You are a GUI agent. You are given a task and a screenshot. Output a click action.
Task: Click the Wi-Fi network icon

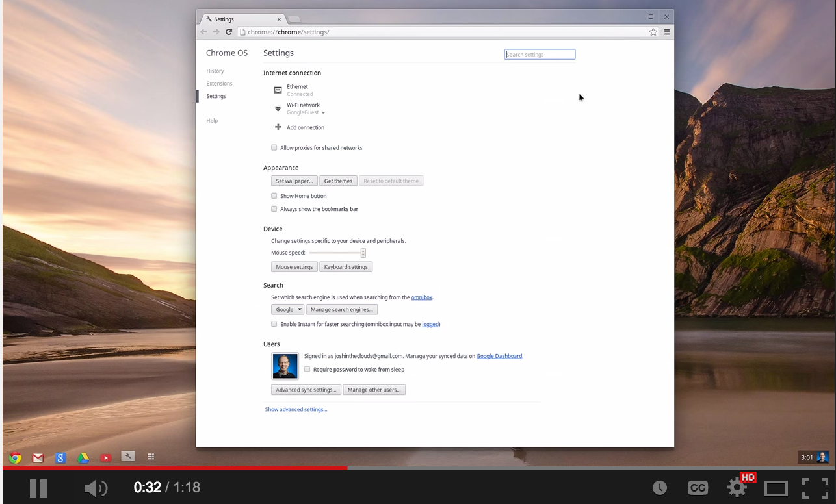click(x=278, y=108)
